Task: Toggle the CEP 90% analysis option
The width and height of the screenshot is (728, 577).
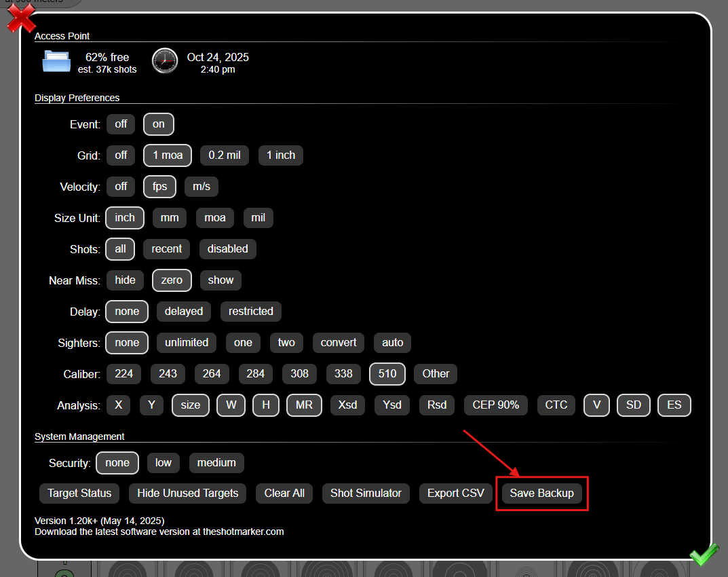Action: 496,405
